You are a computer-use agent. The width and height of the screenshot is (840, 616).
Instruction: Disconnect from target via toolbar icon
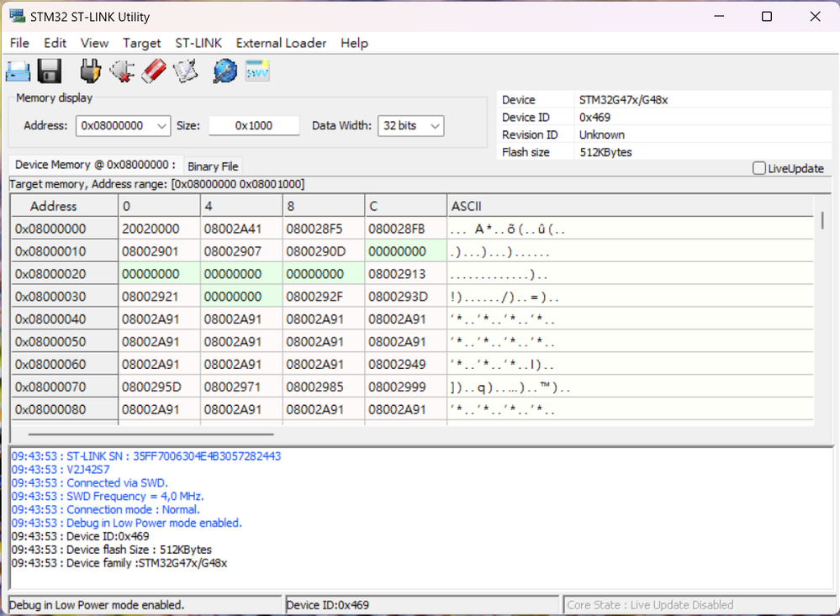(x=122, y=71)
